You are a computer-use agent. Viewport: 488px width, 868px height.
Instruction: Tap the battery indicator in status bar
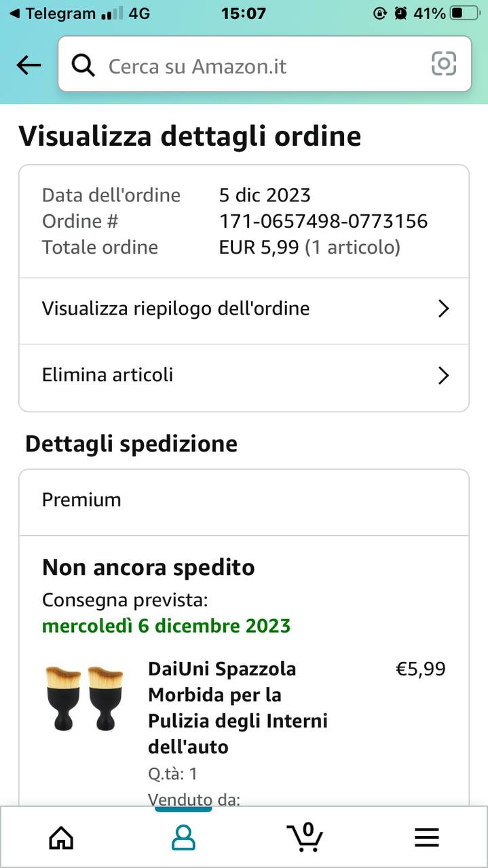(x=465, y=13)
